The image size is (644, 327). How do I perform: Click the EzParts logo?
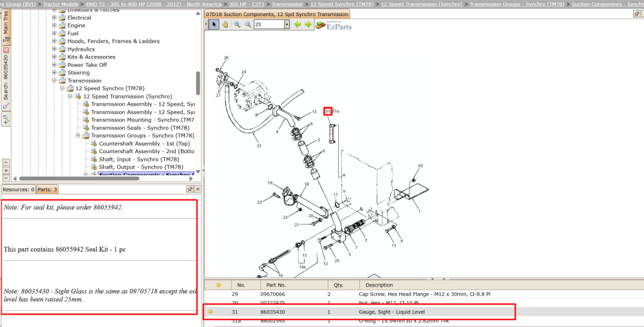[x=334, y=25]
